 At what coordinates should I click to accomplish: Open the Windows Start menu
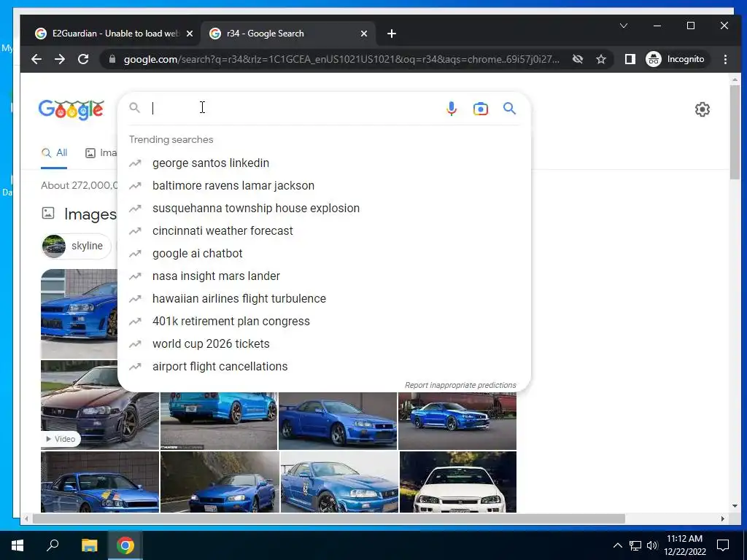tap(18, 545)
